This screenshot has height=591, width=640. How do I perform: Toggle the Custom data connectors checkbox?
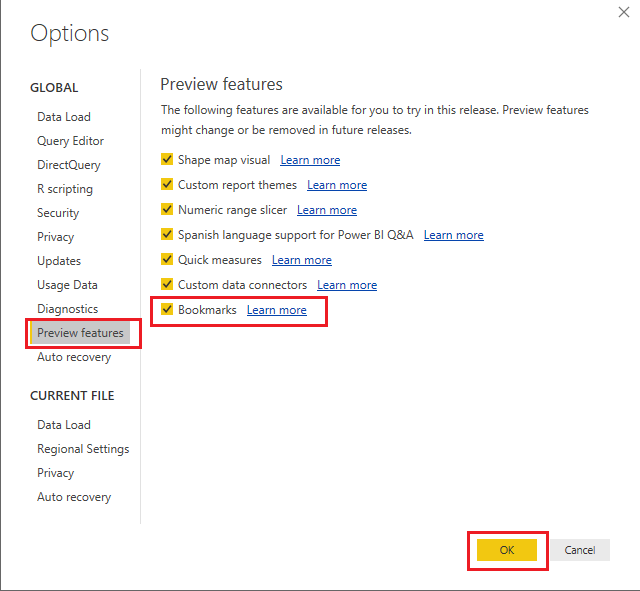(x=168, y=285)
